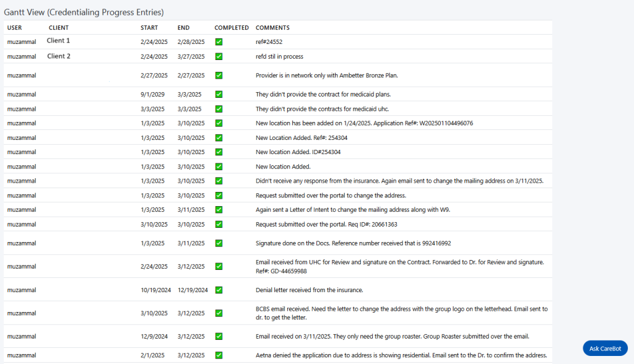Click the 9/1/2029 start date cell

pyautogui.click(x=152, y=94)
